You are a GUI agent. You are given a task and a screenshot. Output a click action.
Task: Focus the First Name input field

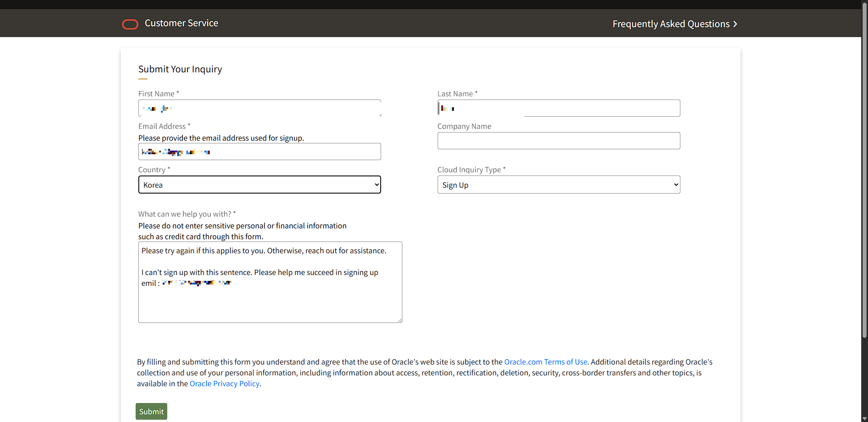pos(259,108)
